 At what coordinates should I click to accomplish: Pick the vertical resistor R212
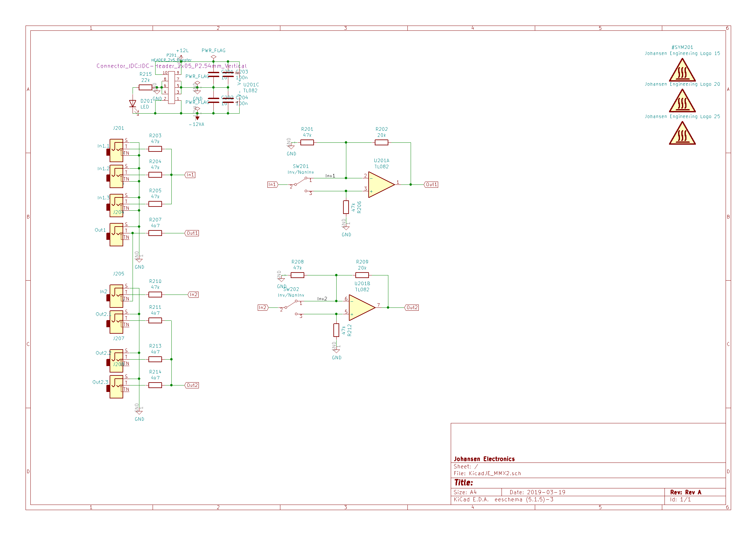click(336, 330)
